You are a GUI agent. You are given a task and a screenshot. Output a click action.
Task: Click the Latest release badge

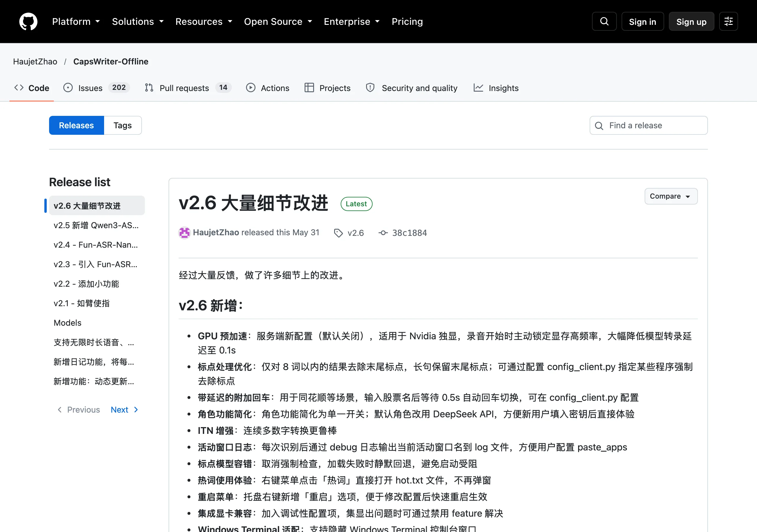356,204
